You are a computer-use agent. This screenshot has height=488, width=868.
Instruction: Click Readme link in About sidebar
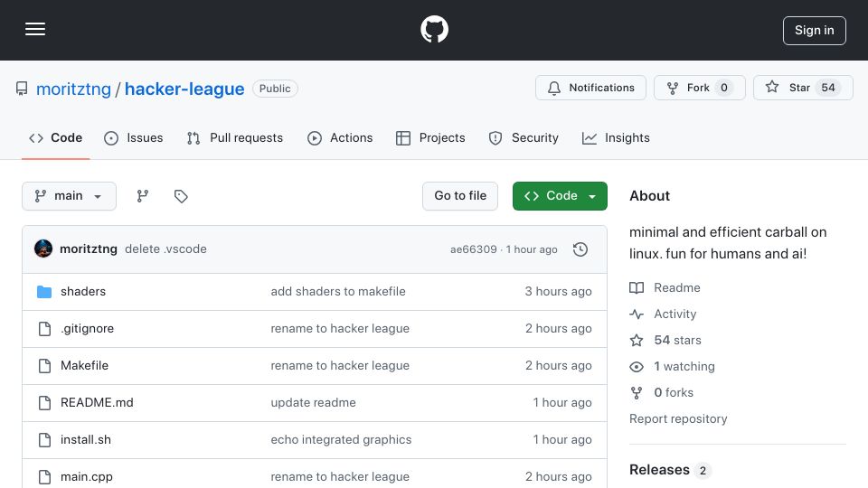665,287
